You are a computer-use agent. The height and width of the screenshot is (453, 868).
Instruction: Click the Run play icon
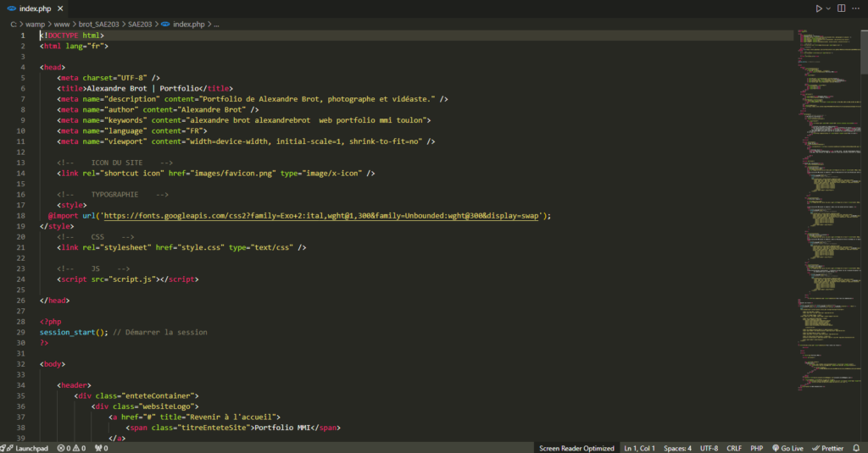click(818, 8)
